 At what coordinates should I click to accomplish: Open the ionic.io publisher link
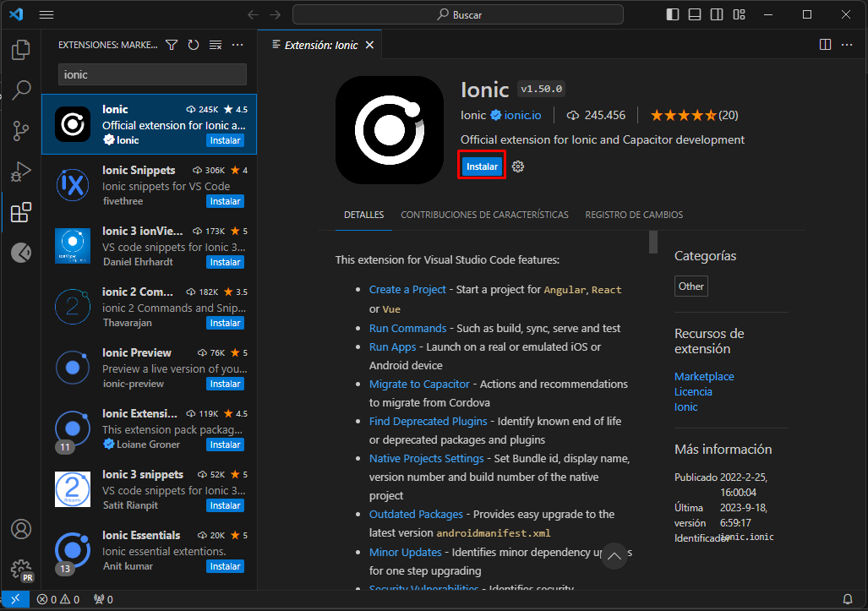522,115
